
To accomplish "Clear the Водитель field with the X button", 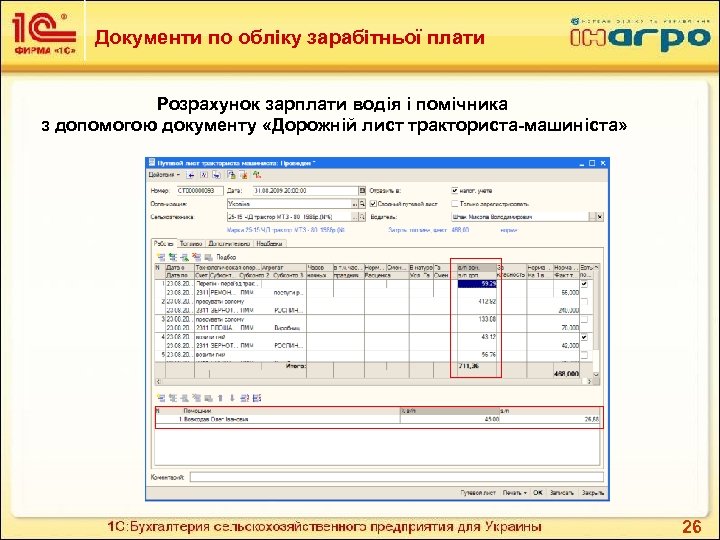I will 600,217.
